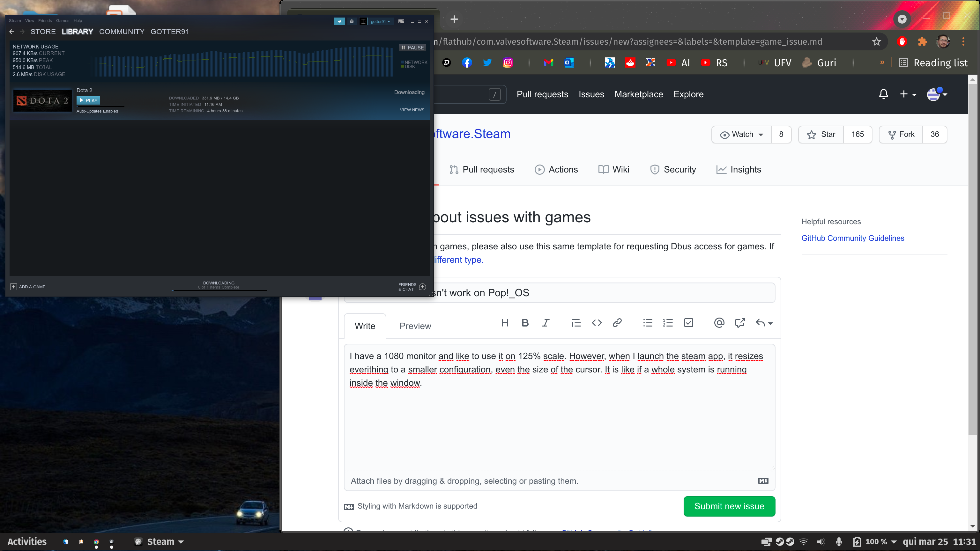980x551 pixels.
Task: Open the repository Insights tab
Action: pos(739,170)
